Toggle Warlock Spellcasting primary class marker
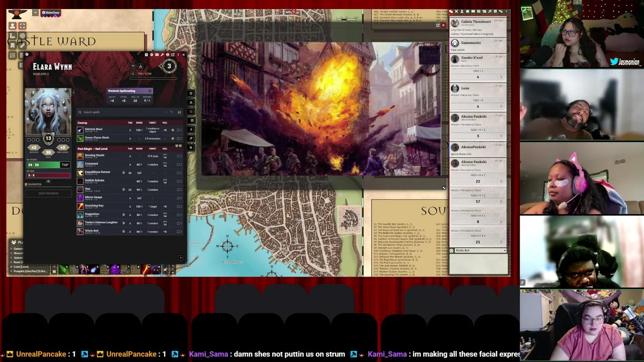The image size is (644, 362). (x=150, y=91)
